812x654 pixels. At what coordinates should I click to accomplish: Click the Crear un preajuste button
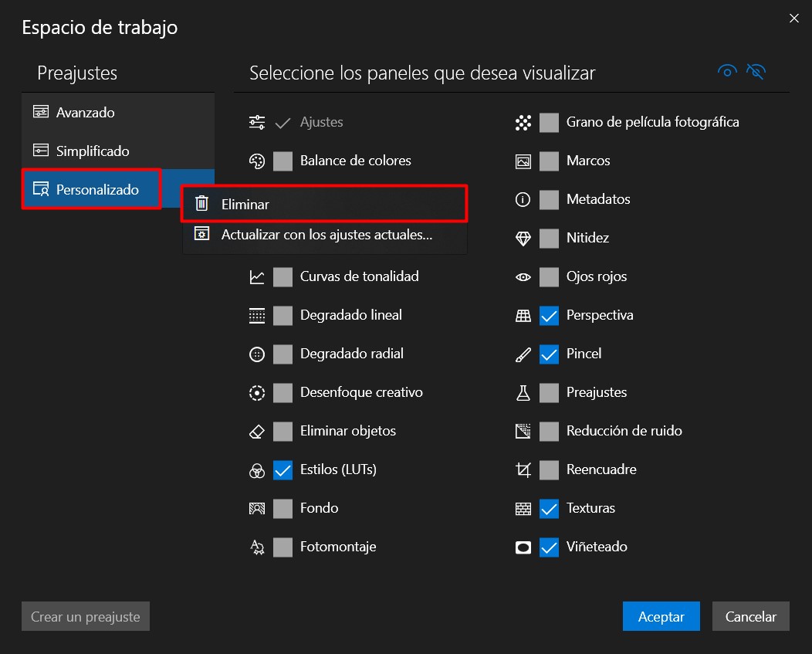click(x=86, y=616)
